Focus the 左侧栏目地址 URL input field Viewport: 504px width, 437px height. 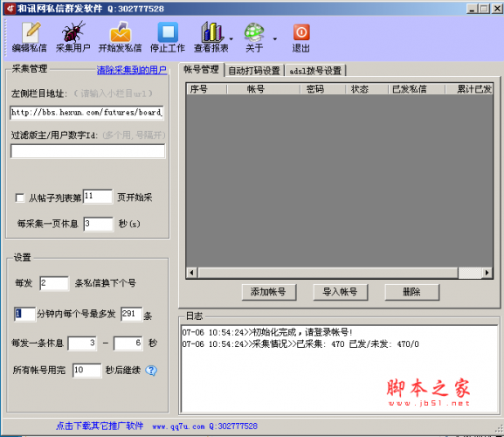coord(86,113)
